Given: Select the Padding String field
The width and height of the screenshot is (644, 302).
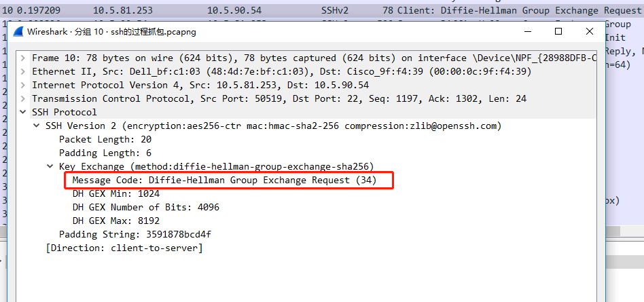Looking at the screenshot, I should point(135,235).
